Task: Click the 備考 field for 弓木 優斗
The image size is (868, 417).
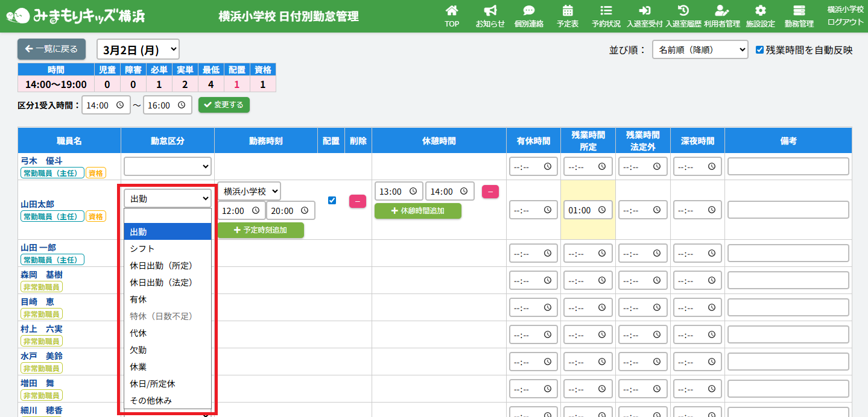Action: [x=788, y=166]
